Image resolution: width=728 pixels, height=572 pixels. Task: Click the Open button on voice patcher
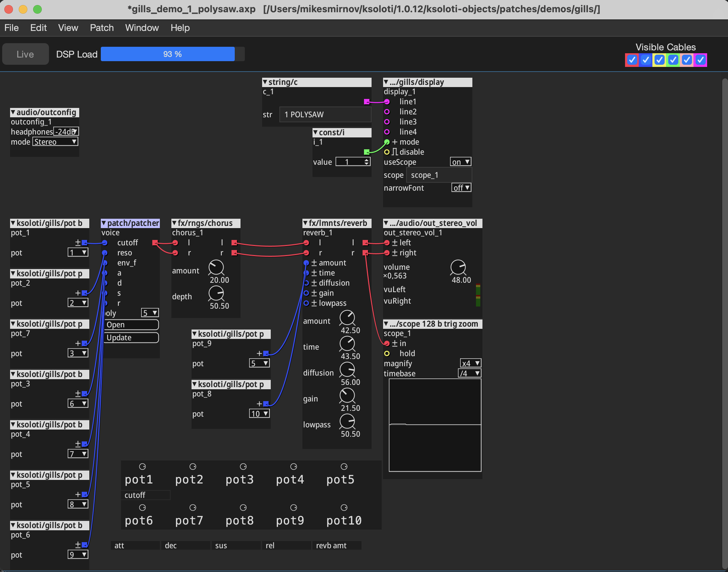tap(131, 324)
